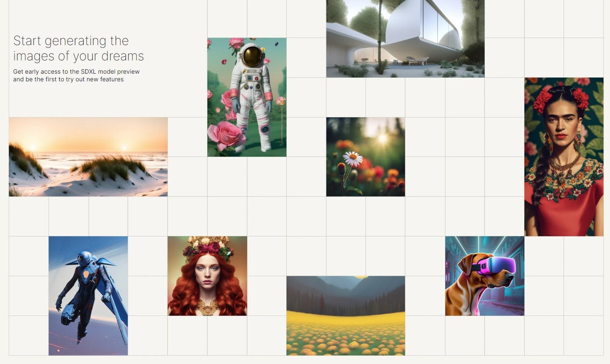Viewport: 610px width, 364px height.
Task: Open the flying armored robot image
Action: click(x=88, y=296)
